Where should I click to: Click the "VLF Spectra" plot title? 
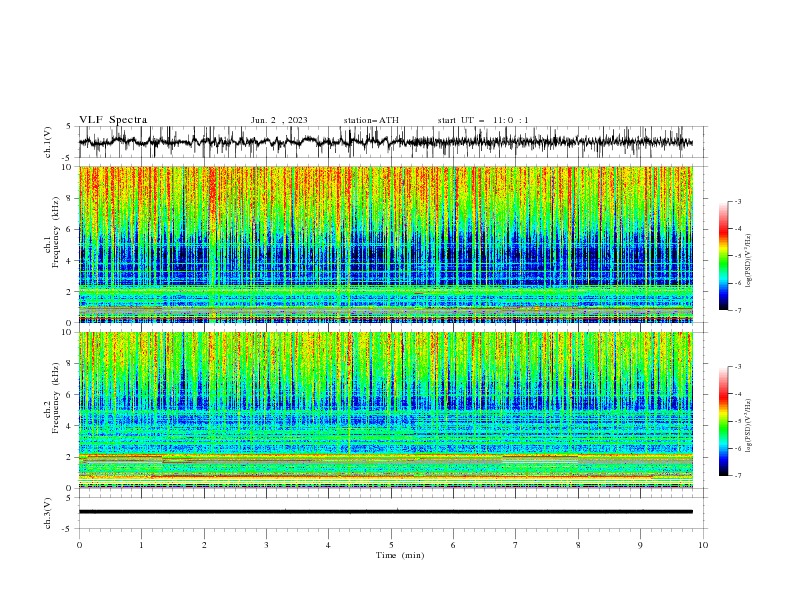click(x=113, y=120)
